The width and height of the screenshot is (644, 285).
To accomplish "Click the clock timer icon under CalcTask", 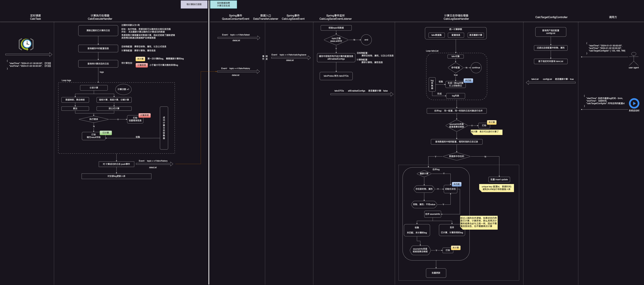I will [26, 44].
